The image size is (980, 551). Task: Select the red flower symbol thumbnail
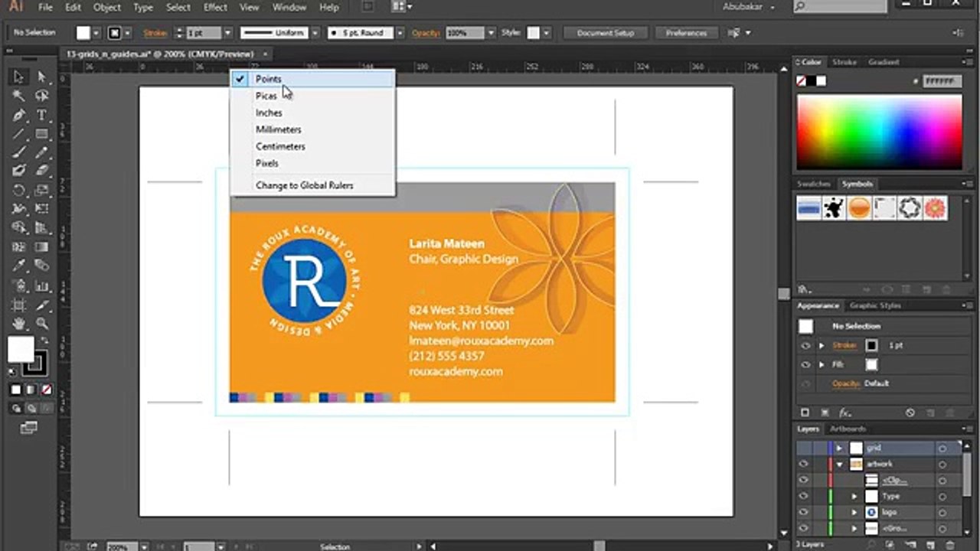pyautogui.click(x=936, y=207)
